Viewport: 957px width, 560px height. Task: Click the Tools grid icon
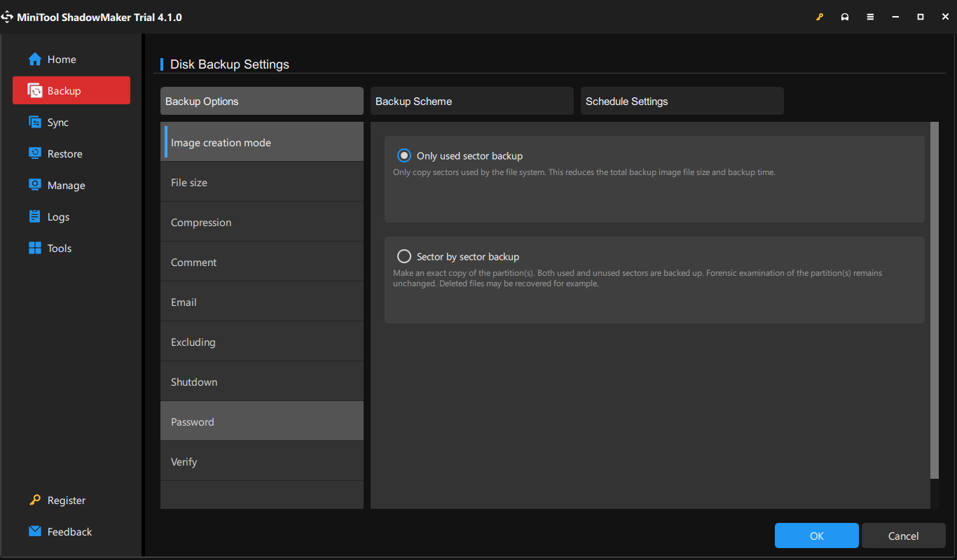(35, 248)
